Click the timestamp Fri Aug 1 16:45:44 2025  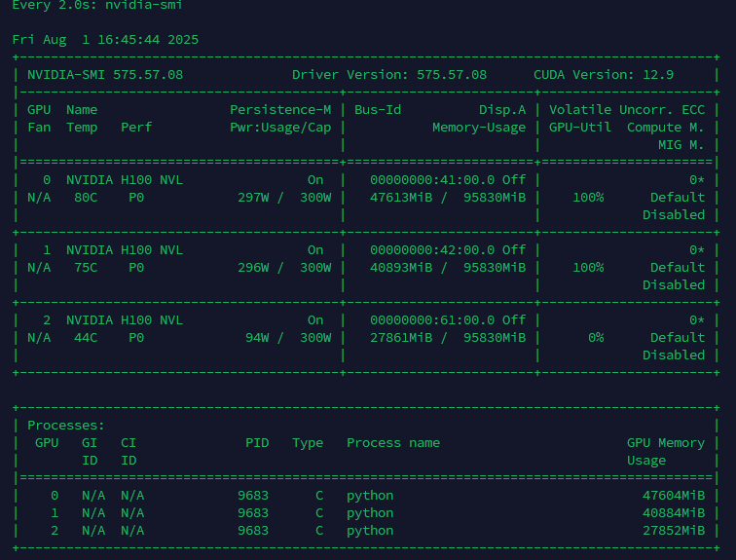coord(105,39)
